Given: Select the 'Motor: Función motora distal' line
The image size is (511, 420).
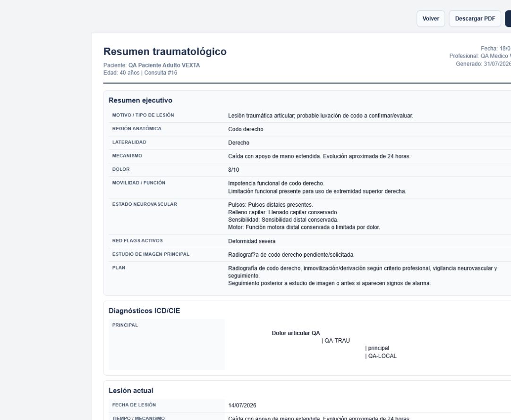Looking at the screenshot, I should [304, 227].
